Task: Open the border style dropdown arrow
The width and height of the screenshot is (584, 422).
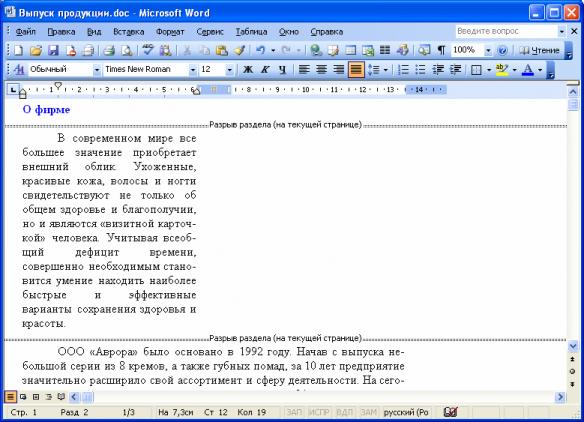Action: point(489,70)
